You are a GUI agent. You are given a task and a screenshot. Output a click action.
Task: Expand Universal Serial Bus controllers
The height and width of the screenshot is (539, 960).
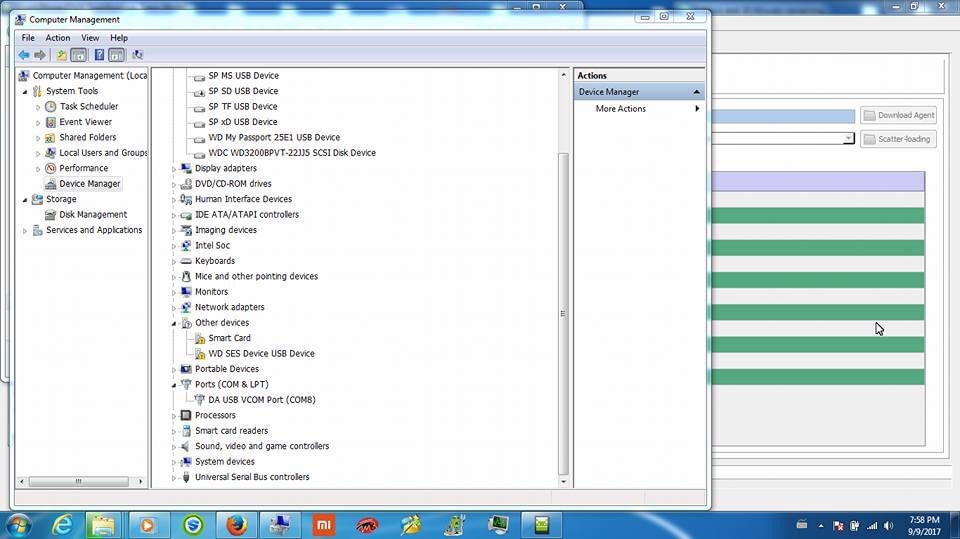(174, 478)
